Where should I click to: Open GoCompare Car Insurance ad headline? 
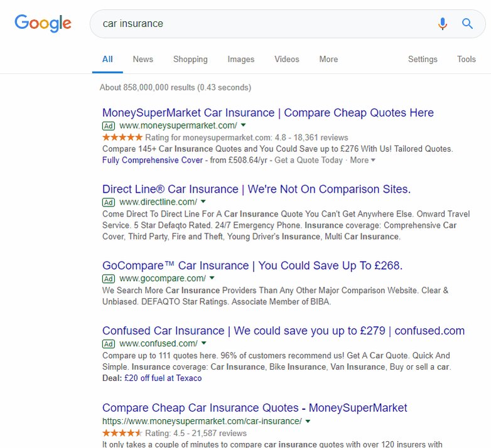252,265
